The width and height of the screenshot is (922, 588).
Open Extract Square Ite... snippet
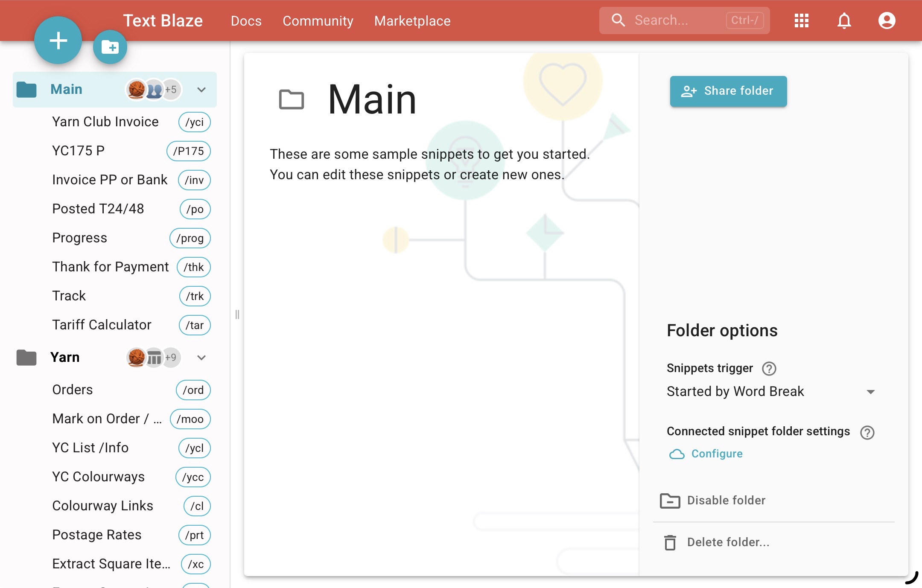coord(111,564)
